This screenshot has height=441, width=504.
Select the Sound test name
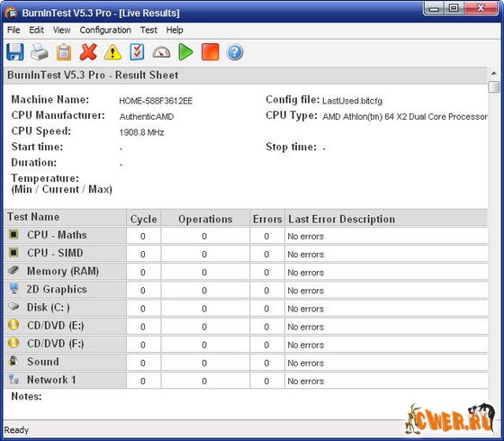pyautogui.click(x=43, y=362)
